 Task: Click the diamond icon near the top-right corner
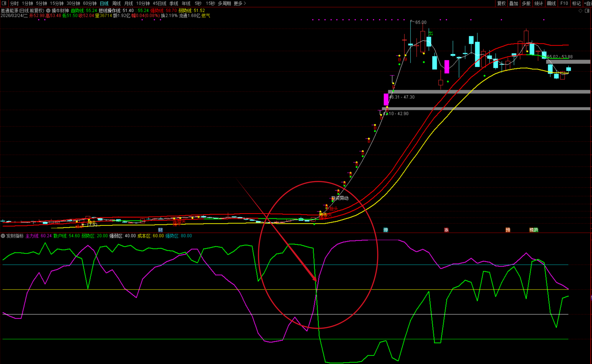[580, 11]
